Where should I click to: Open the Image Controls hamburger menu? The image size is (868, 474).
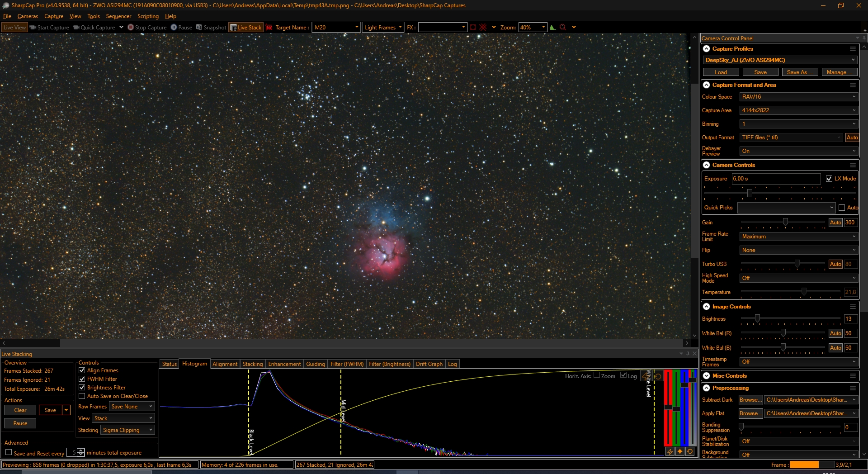coord(853,307)
